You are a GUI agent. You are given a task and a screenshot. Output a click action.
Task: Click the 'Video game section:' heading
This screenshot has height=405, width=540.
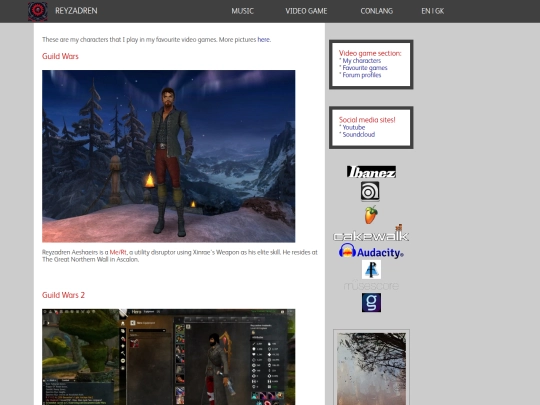(x=370, y=53)
